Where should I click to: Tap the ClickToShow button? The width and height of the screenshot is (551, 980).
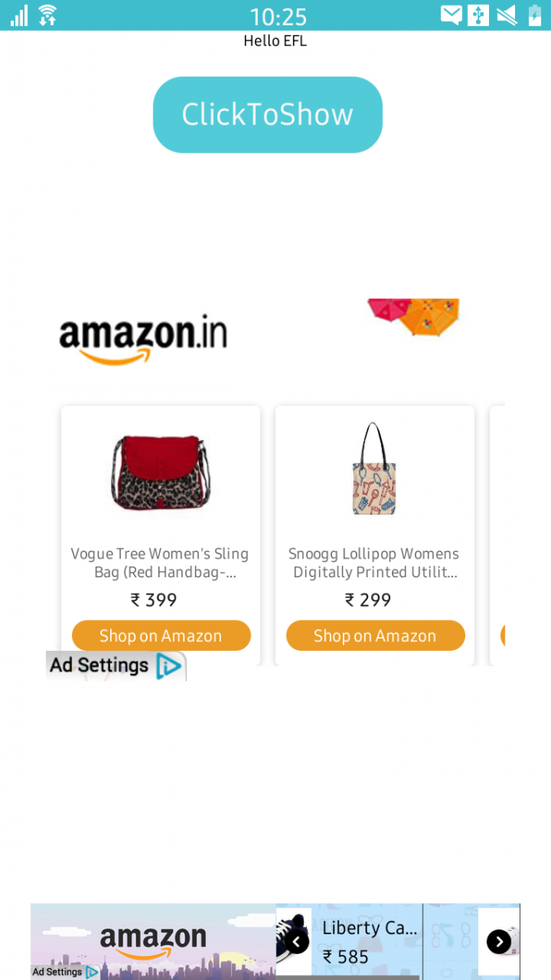point(267,114)
